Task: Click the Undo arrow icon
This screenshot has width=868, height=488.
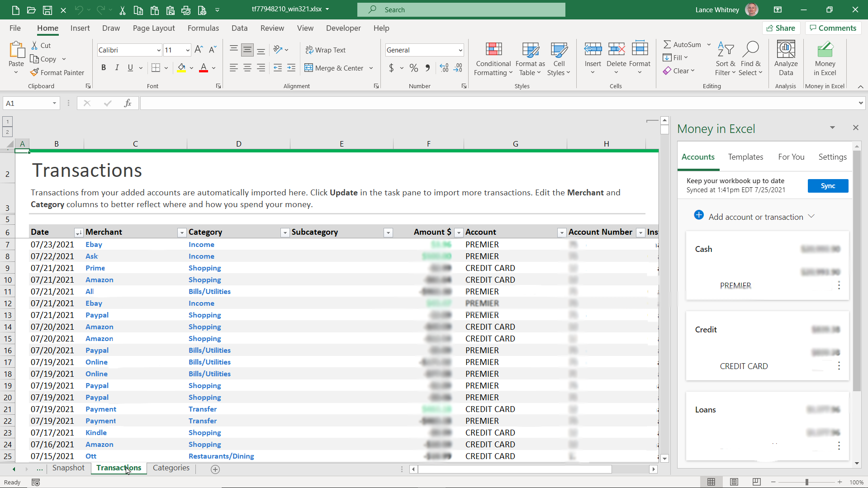Action: coord(79,9)
